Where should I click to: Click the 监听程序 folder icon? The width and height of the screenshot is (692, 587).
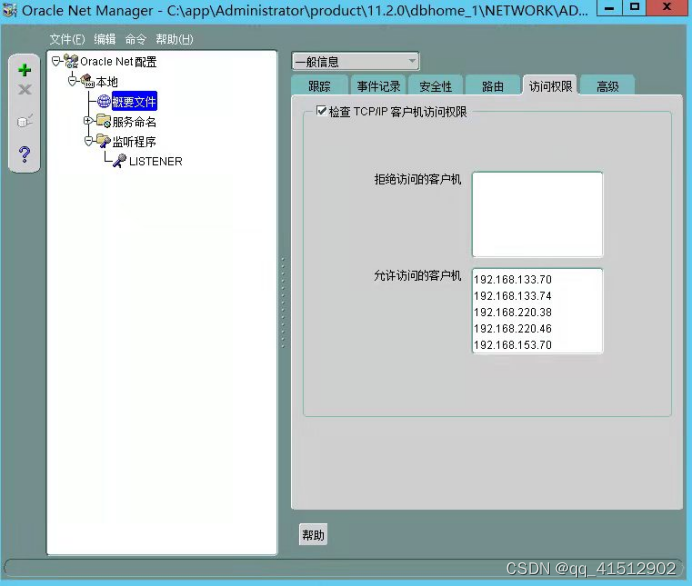coord(104,140)
